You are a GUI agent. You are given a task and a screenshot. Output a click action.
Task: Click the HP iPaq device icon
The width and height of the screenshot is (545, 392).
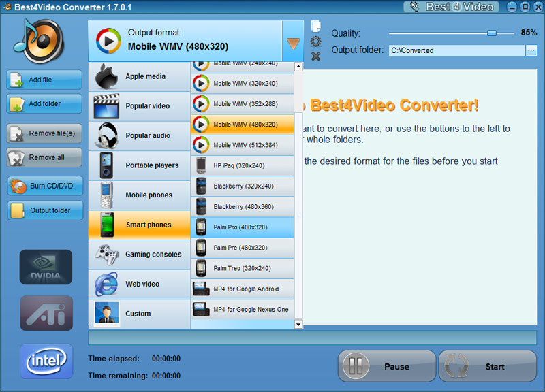201,165
